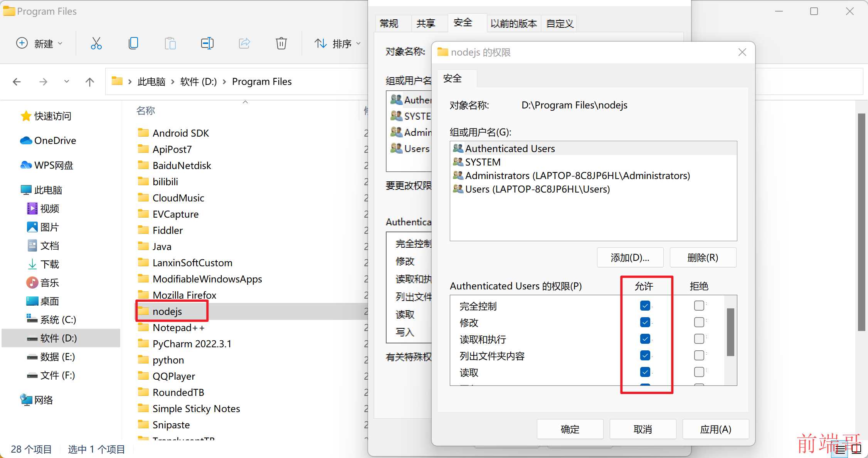Close the nodejs 的权限 dialog
Viewport: 868px width, 458px height.
click(x=742, y=52)
